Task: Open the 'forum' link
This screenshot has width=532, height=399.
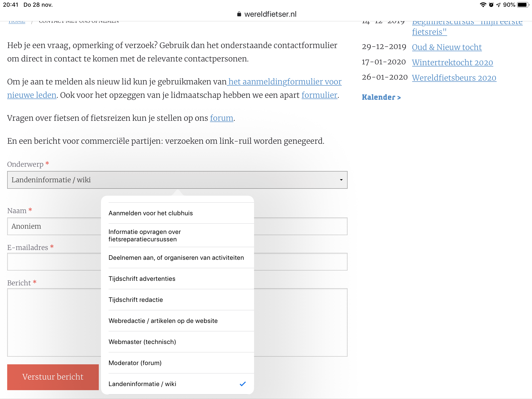Action: coord(221,118)
